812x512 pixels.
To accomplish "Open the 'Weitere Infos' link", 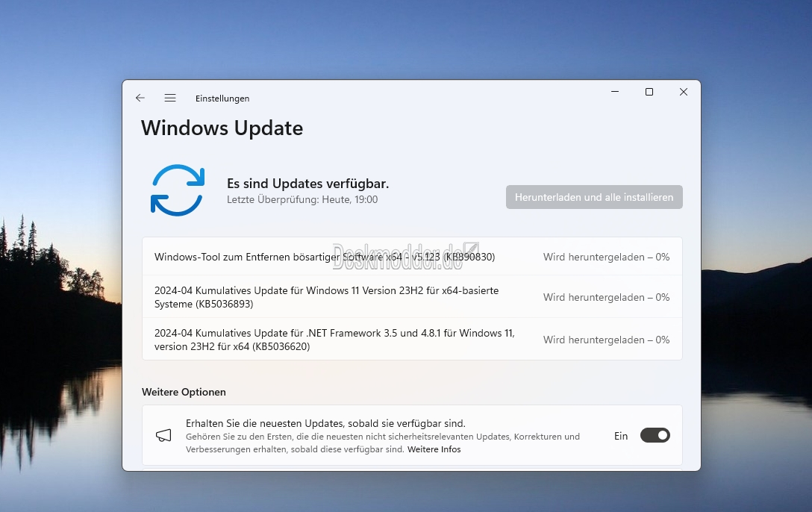I will 434,449.
